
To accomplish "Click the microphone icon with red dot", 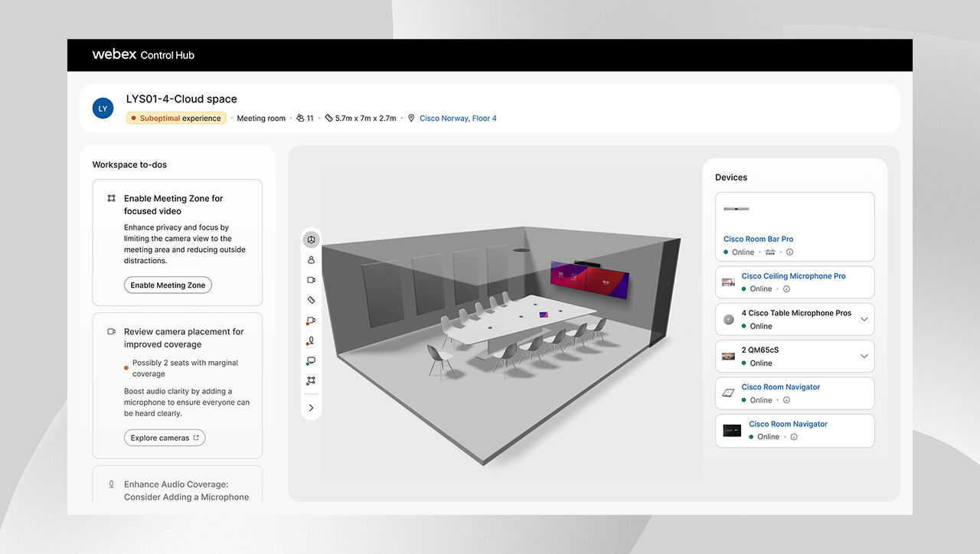I will [311, 341].
